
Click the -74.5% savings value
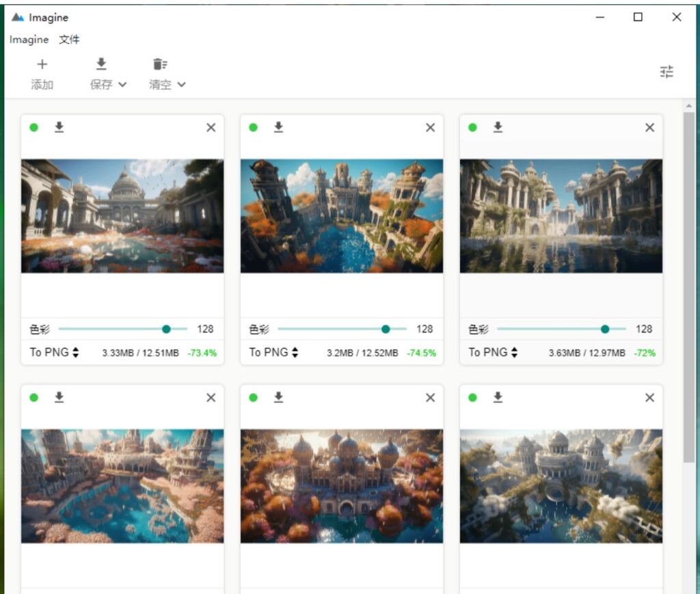click(421, 353)
